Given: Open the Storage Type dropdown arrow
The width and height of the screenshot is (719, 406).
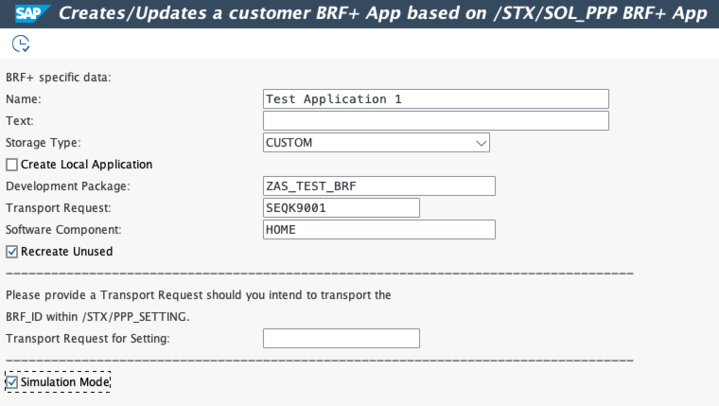Looking at the screenshot, I should point(481,143).
